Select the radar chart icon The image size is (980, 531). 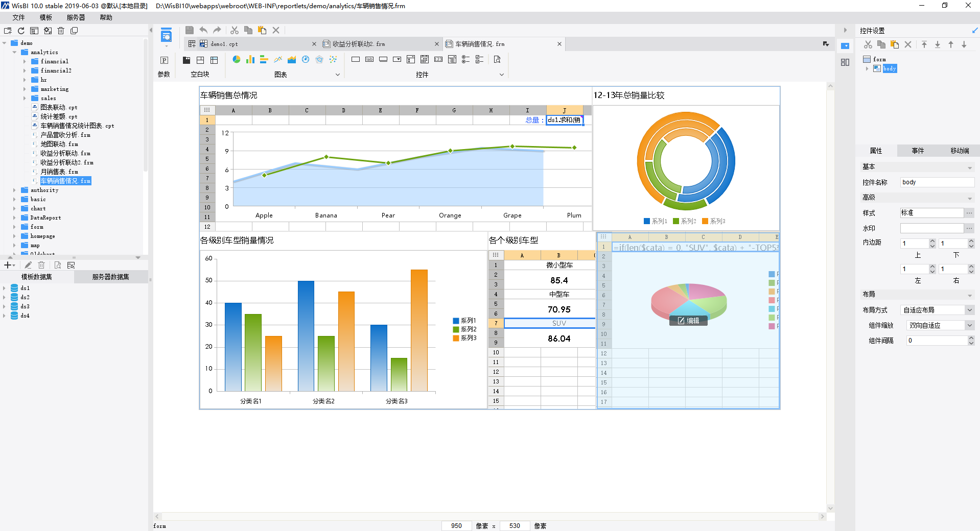click(x=319, y=60)
